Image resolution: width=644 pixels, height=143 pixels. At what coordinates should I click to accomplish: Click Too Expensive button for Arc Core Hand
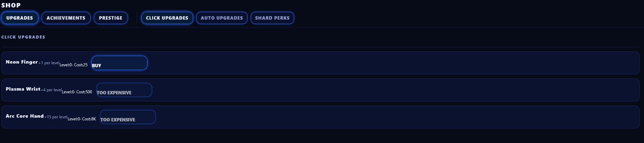click(128, 117)
